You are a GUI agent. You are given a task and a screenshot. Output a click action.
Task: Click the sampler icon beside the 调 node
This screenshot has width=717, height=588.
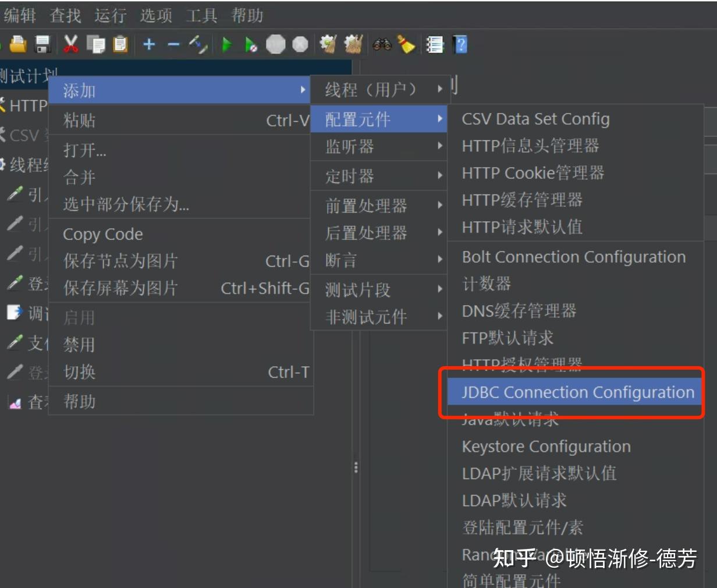point(15,313)
